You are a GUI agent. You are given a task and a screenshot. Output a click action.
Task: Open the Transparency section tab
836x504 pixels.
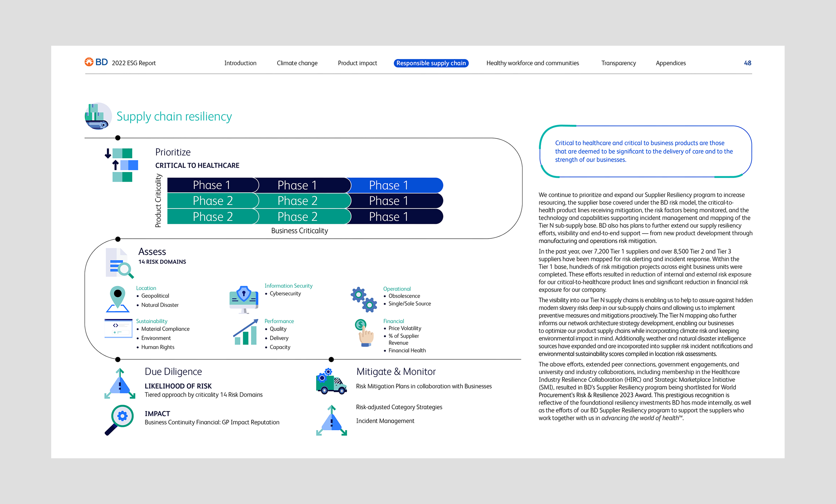coord(619,63)
